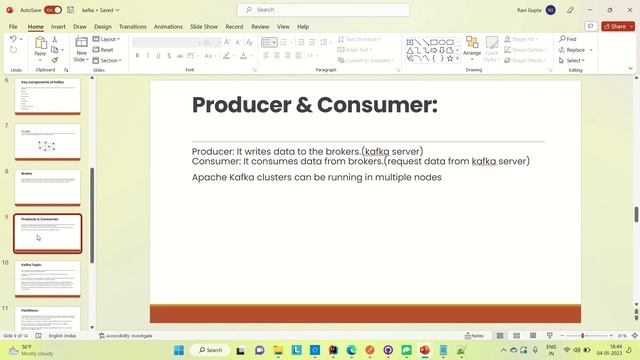Viewport: 640px width, 360px height.
Task: Collapse the ribbon with chevron
Action: tap(631, 68)
